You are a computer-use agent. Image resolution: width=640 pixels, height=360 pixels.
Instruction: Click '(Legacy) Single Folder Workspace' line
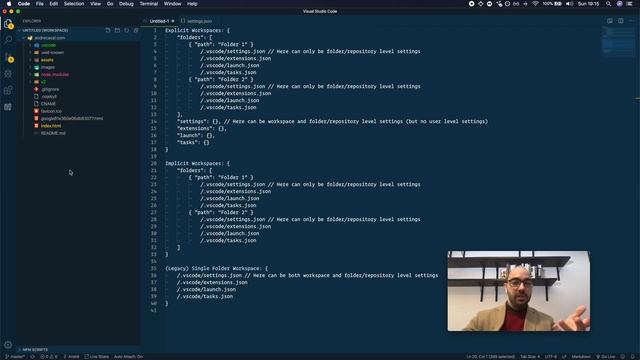pyautogui.click(x=217, y=268)
